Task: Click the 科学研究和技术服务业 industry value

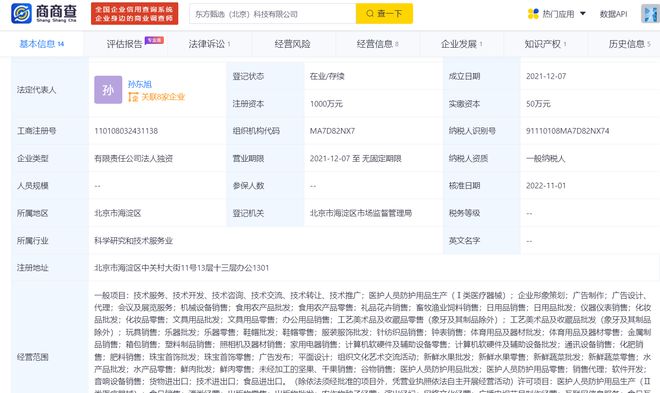Action: tap(133, 241)
